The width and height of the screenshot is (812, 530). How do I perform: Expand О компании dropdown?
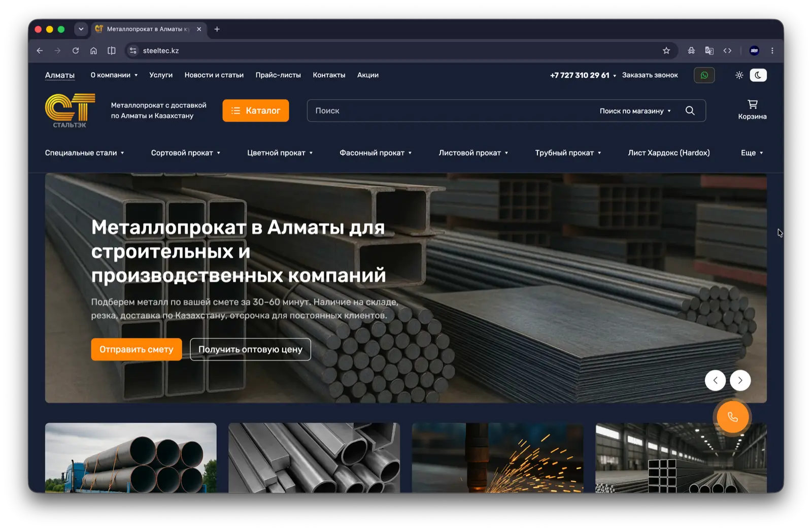[x=114, y=75]
